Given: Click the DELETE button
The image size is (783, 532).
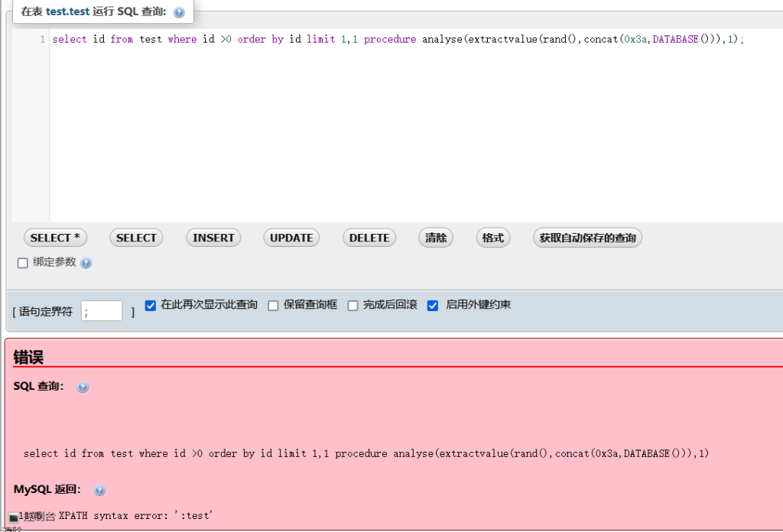Looking at the screenshot, I should click(369, 238).
